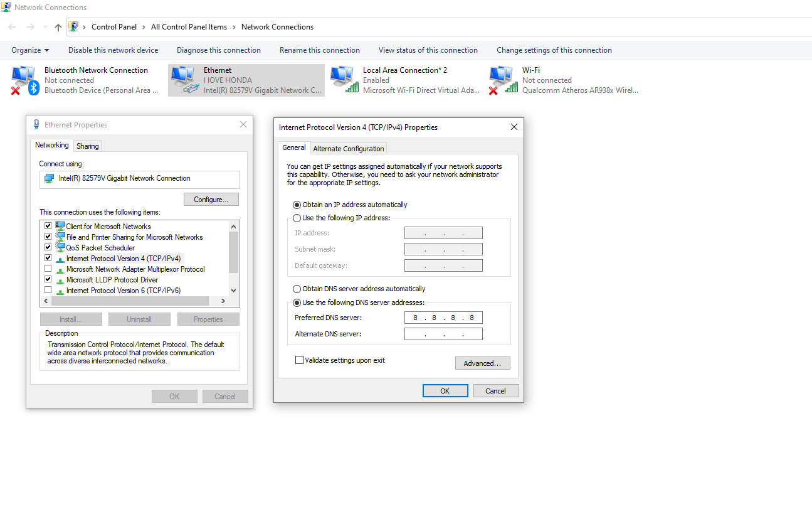Uncheck Client for Microsoft Networks

48,226
